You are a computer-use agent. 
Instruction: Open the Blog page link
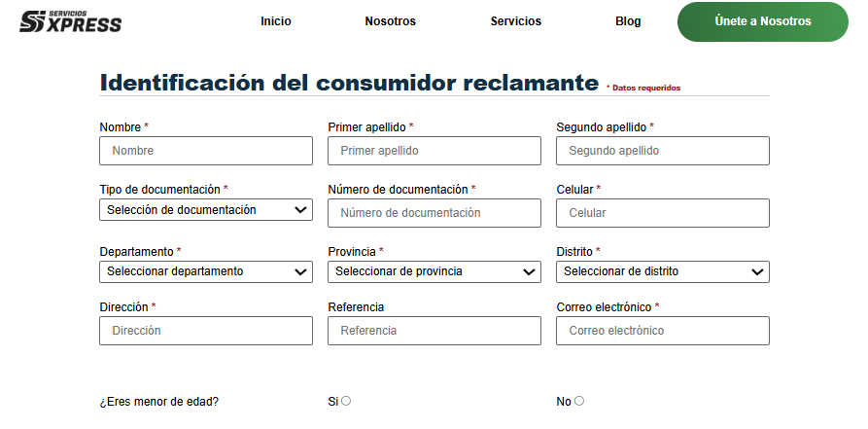point(628,21)
